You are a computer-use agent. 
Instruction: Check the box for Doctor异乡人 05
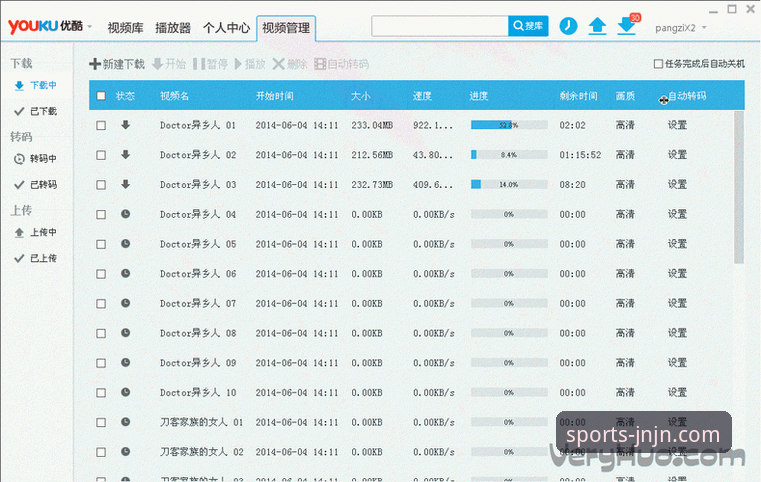[101, 244]
